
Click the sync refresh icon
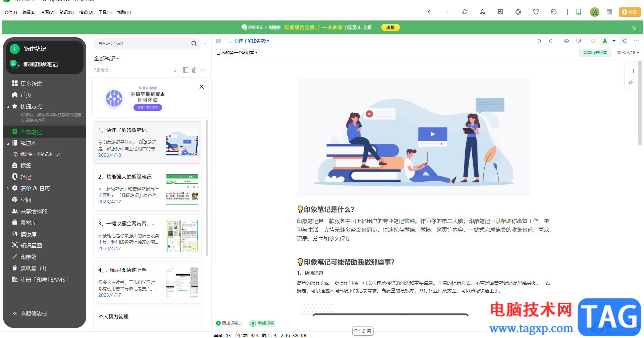click(465, 12)
